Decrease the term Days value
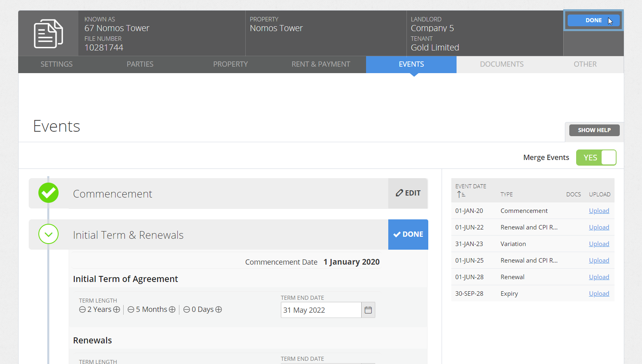This screenshot has height=364, width=642. tap(187, 309)
